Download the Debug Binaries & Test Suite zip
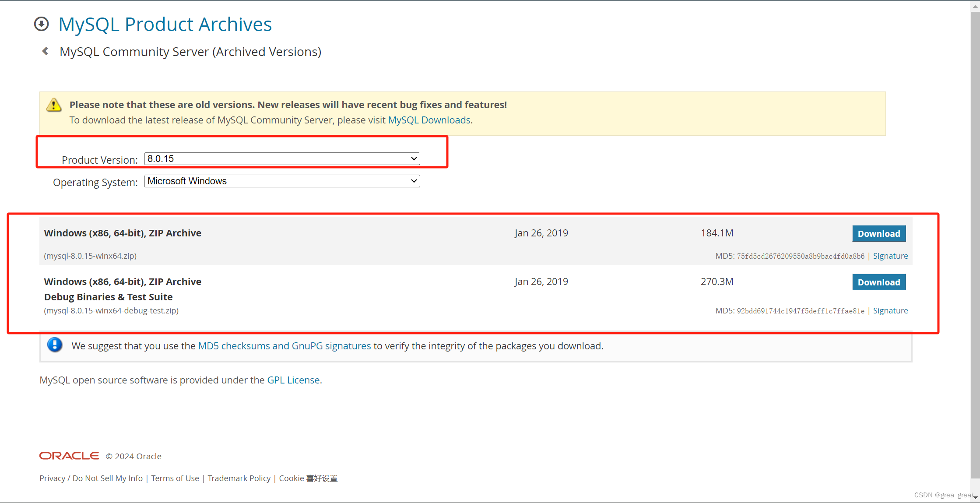The width and height of the screenshot is (980, 503). click(x=879, y=282)
